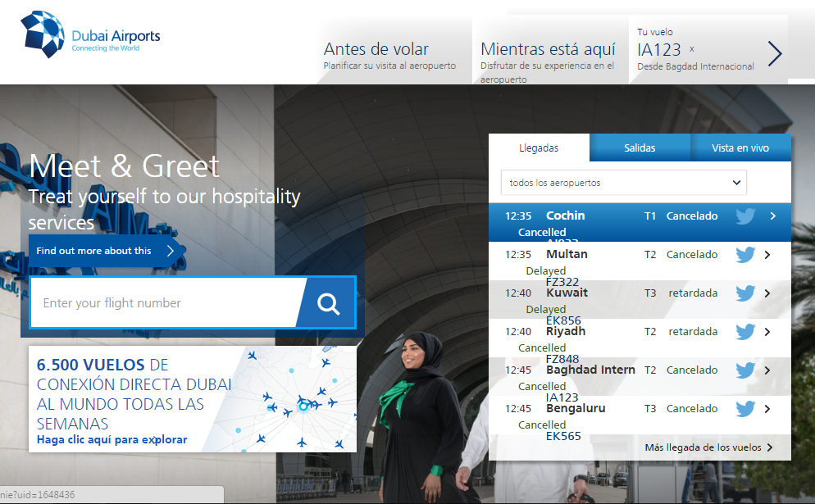Image resolution: width=815 pixels, height=504 pixels.
Task: Switch to the Salidas tab
Action: [x=640, y=148]
